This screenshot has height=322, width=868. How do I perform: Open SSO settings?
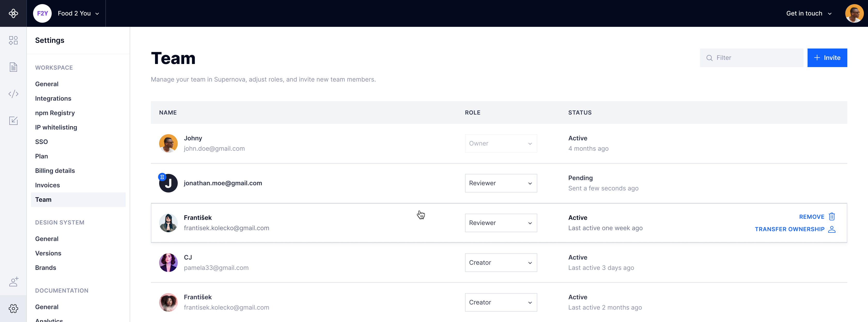pyautogui.click(x=41, y=142)
